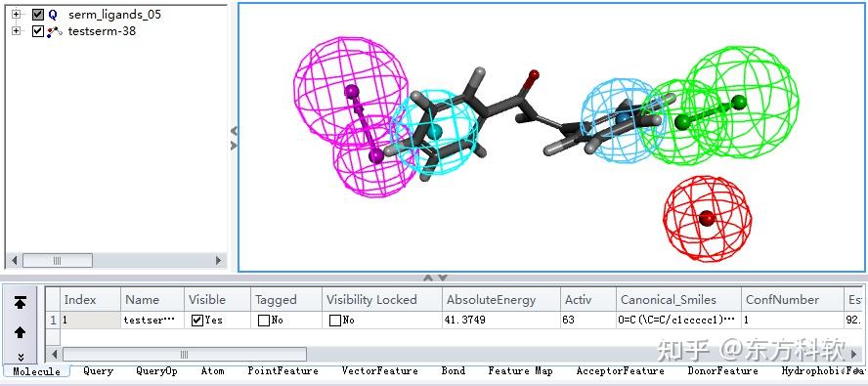Switch to the Query tab
The height and width of the screenshot is (386, 868).
(99, 371)
